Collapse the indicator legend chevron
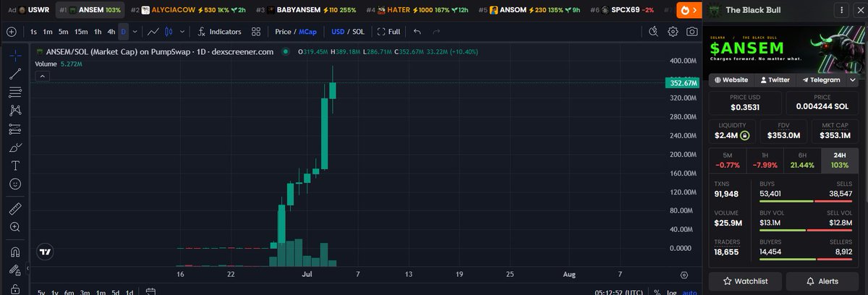Viewport: 868px width, 295px height. click(x=42, y=75)
